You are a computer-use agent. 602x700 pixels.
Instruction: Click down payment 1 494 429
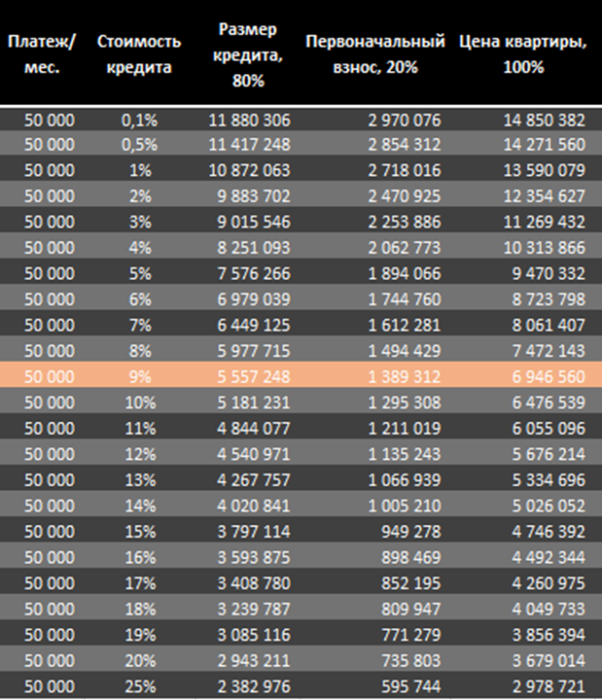pos(405,351)
